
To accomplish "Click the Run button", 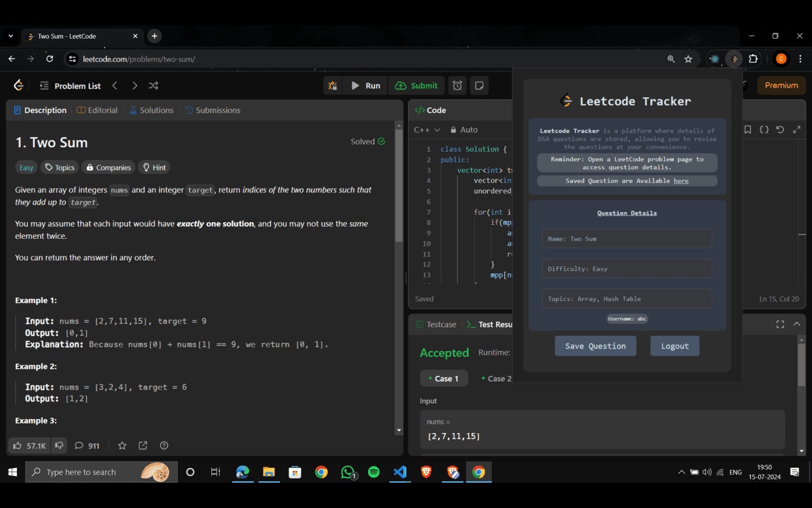I will [x=365, y=86].
